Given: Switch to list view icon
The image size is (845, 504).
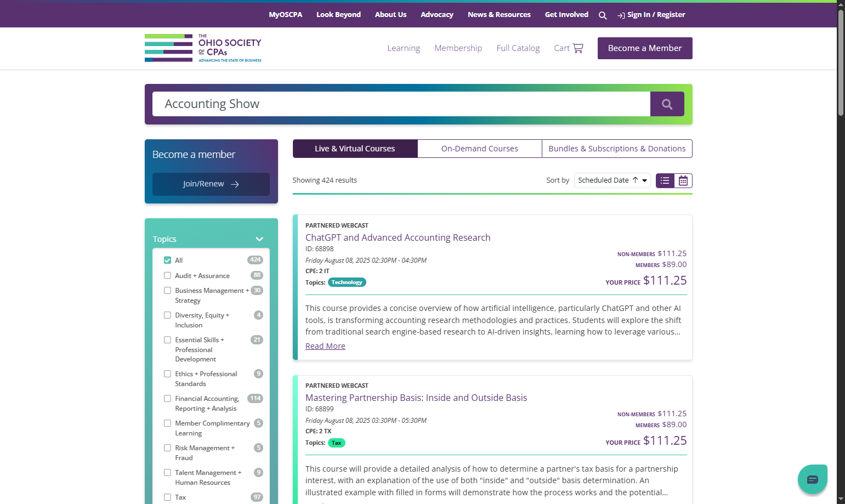Looking at the screenshot, I should (665, 180).
